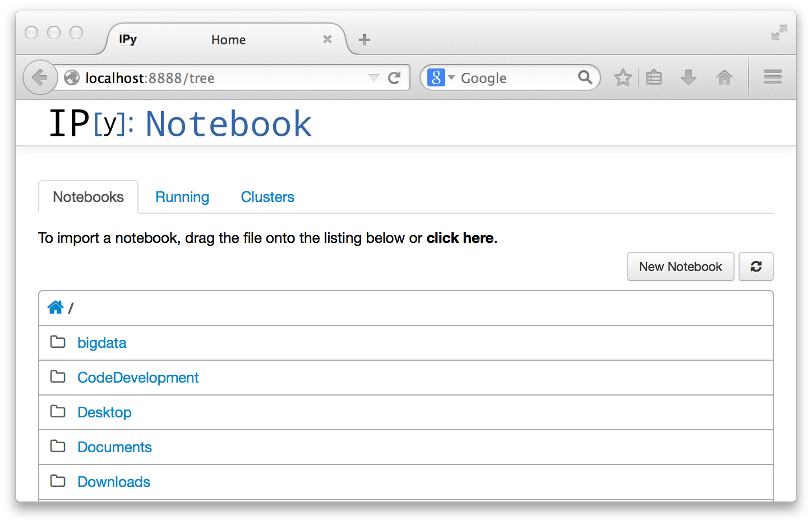Screen dimensions: 812x524
Task: Switch to the Running tab
Action: (182, 197)
